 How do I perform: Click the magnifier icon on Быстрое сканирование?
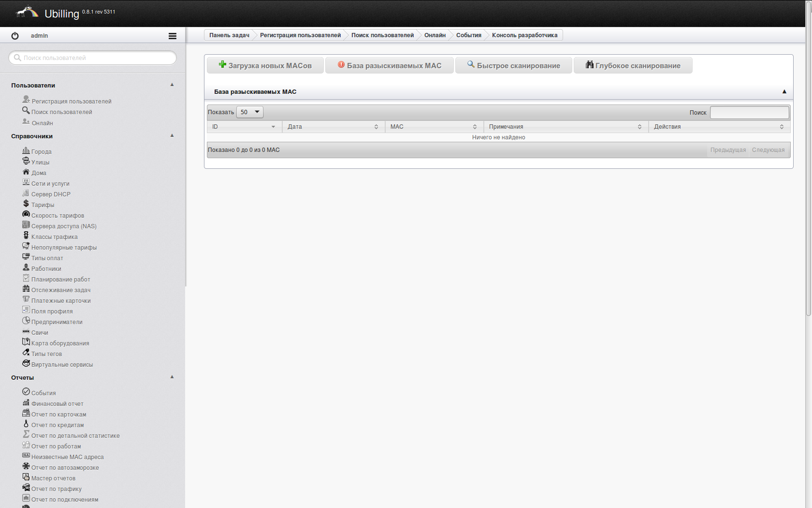[x=471, y=64]
